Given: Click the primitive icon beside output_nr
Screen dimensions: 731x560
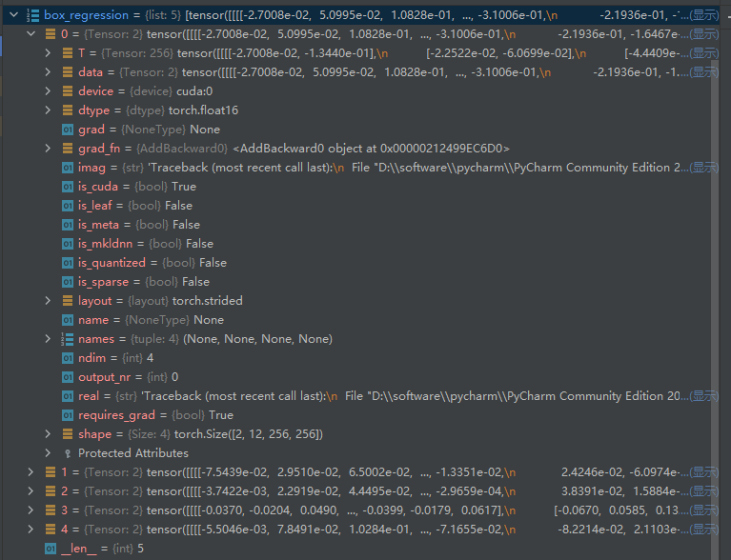Looking at the screenshot, I should 68,377.
